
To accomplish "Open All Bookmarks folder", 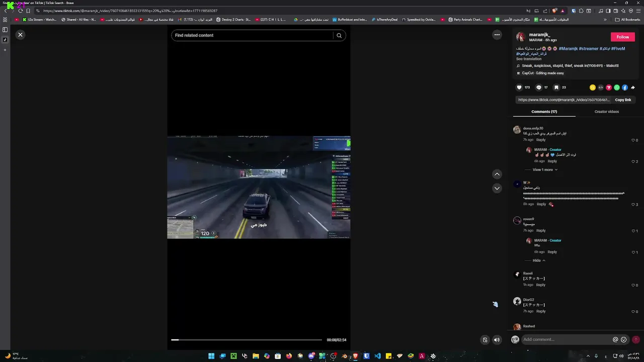I will tap(627, 20).
